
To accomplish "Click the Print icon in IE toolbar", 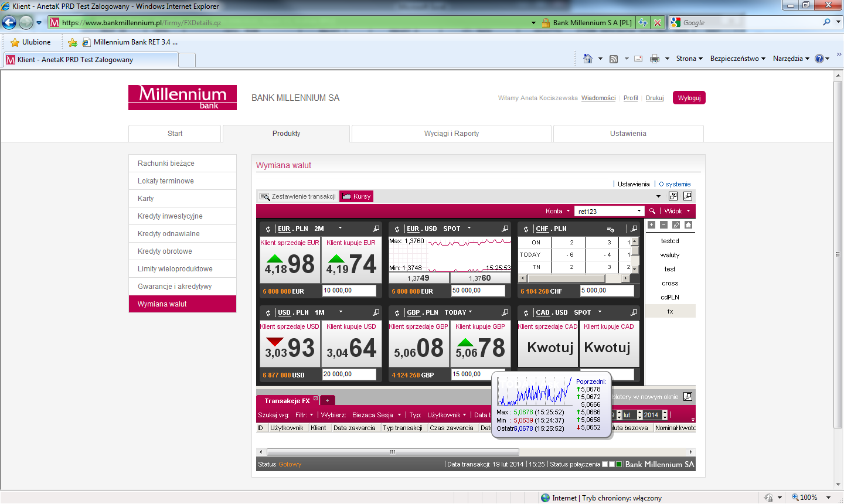I will 655,59.
